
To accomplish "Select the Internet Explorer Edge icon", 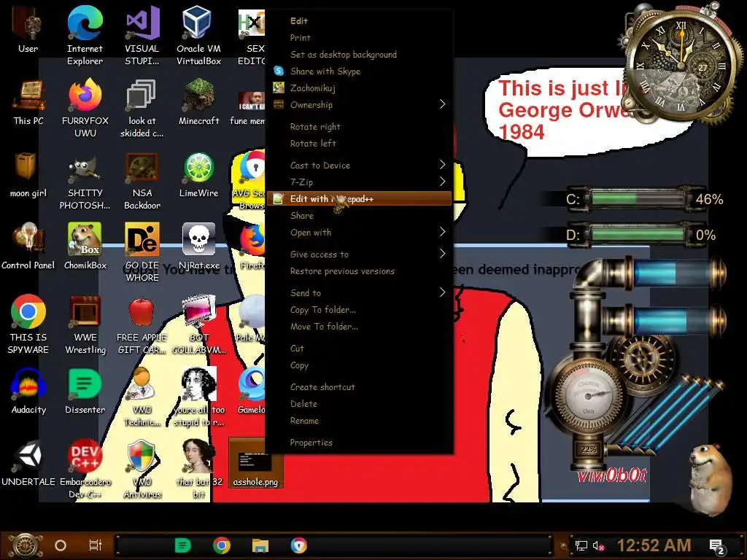I will (85, 34).
